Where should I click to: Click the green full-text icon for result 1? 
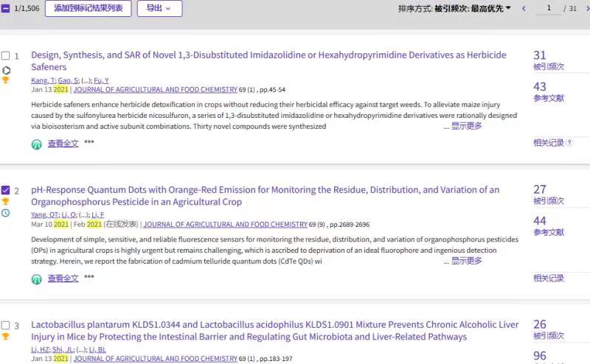click(36, 144)
